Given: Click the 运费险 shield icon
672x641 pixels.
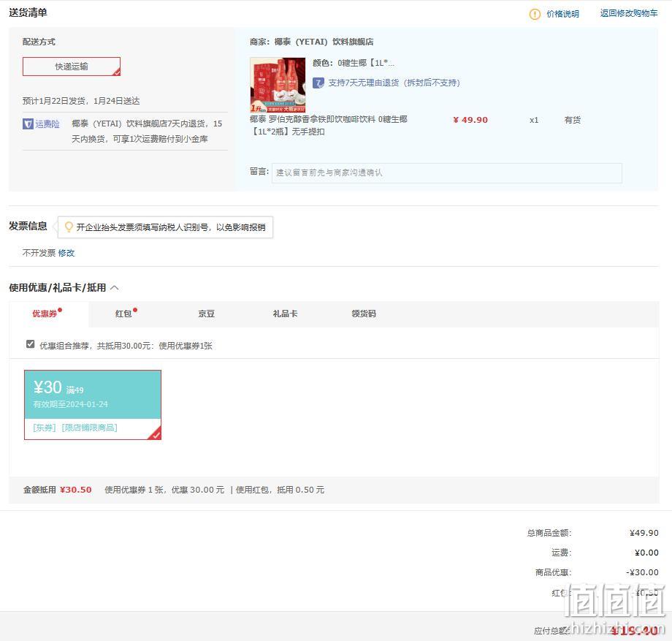Looking at the screenshot, I should tap(28, 124).
